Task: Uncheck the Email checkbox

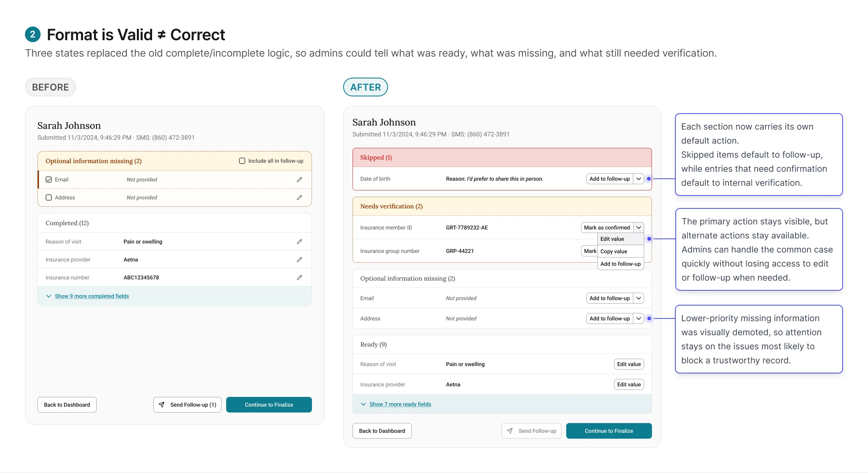Action: coord(49,180)
